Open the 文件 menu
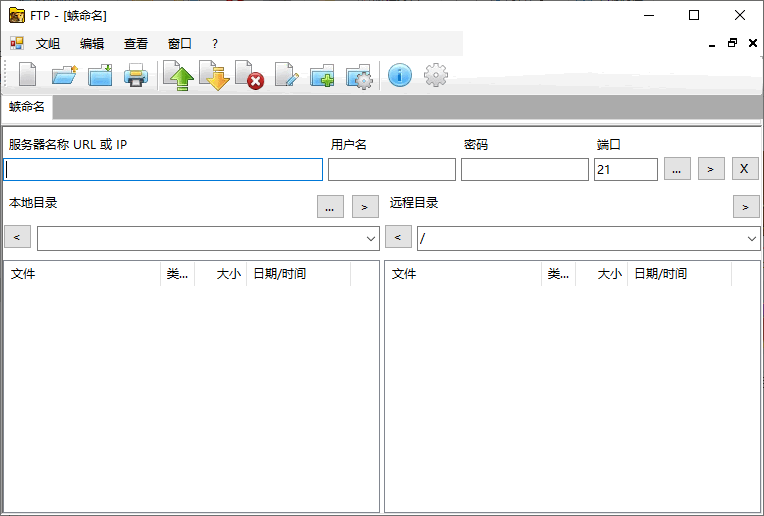The image size is (764, 516). tap(48, 43)
